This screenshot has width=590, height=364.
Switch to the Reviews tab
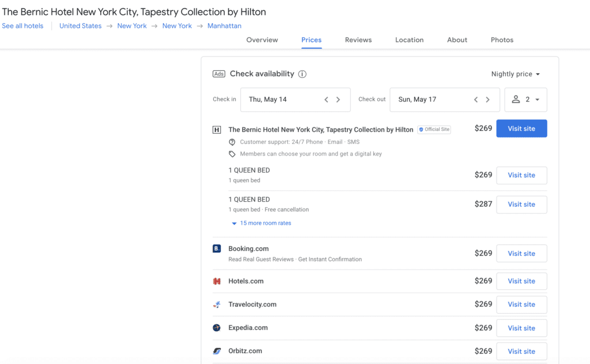358,40
